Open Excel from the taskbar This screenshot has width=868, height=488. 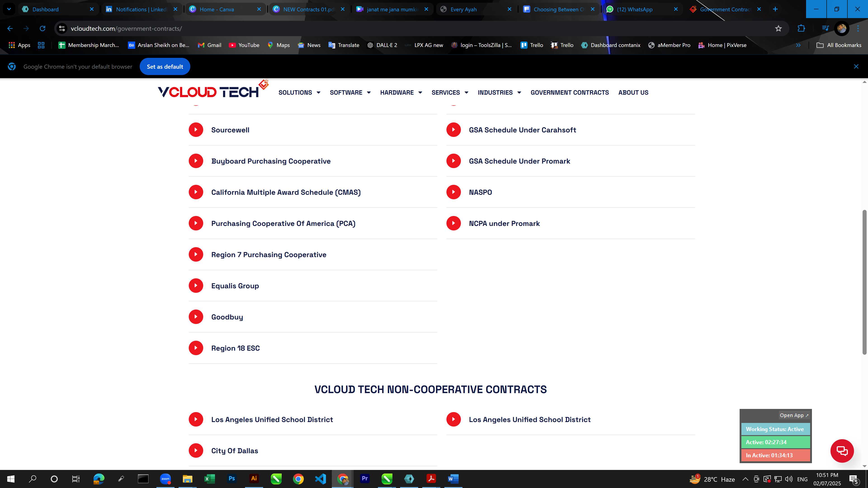(x=210, y=479)
